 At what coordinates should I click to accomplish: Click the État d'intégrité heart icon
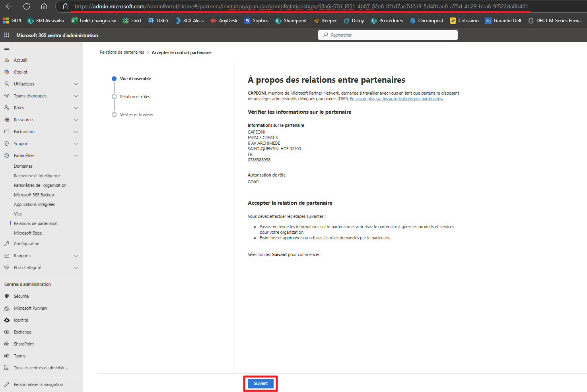[x=7, y=268]
